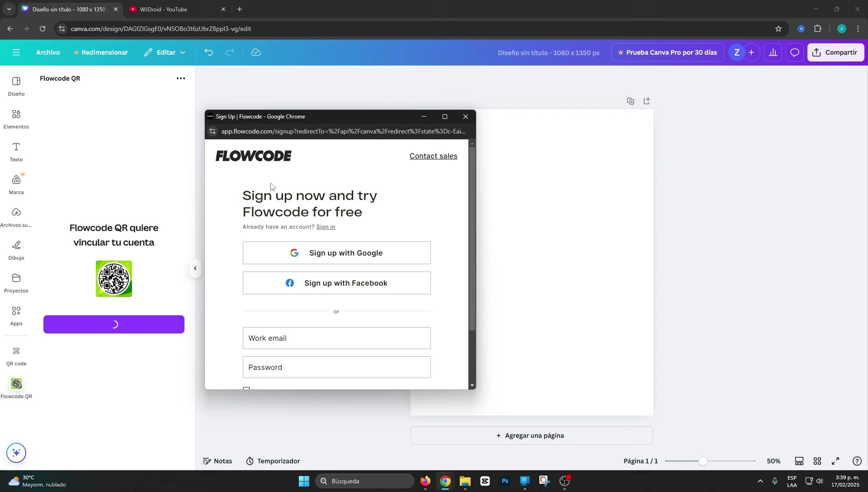
Task: Open the comments speech bubble icon
Action: click(794, 52)
